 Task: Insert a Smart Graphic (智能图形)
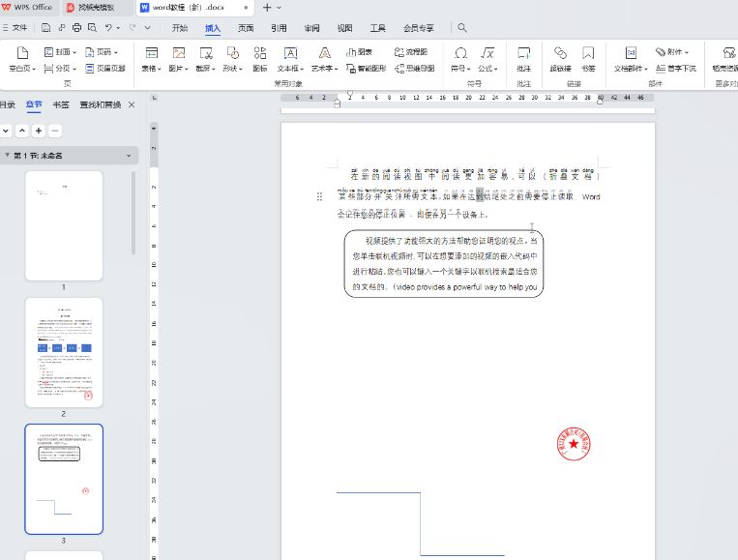point(366,69)
